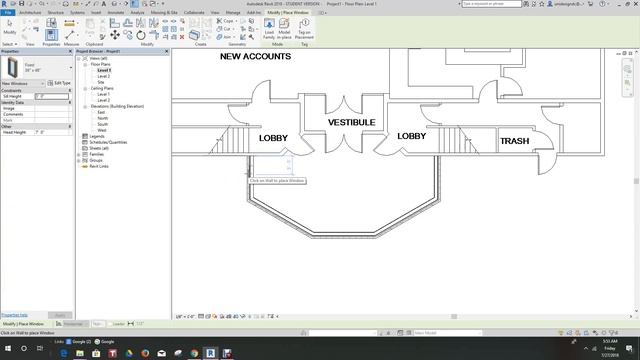
Task: Open the window type selector dropdown
Action: 71,67
